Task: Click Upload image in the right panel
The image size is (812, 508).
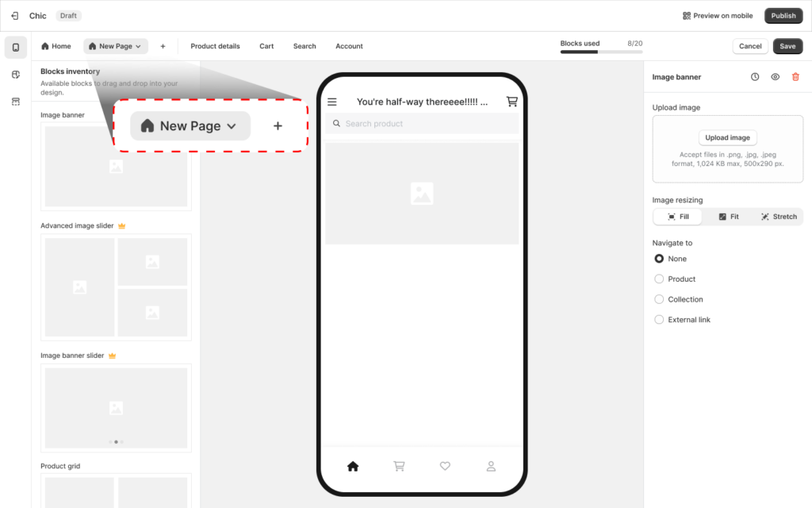Action: click(x=727, y=137)
